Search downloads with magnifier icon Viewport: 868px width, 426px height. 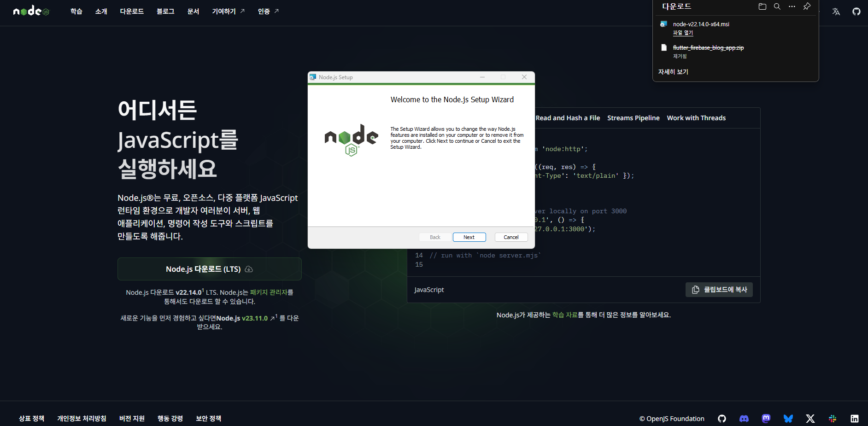(x=777, y=6)
